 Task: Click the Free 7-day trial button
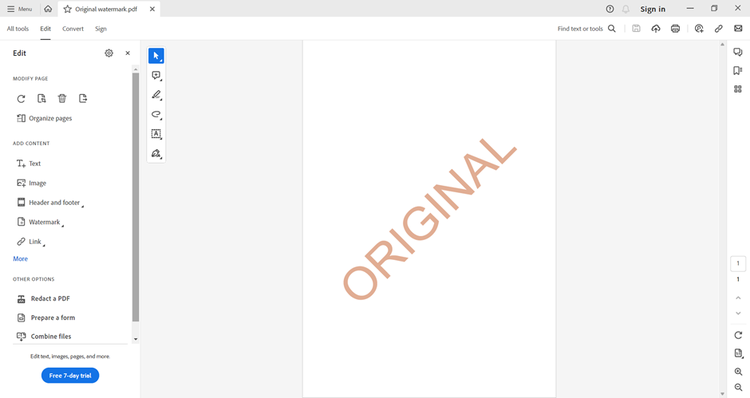[x=70, y=376]
